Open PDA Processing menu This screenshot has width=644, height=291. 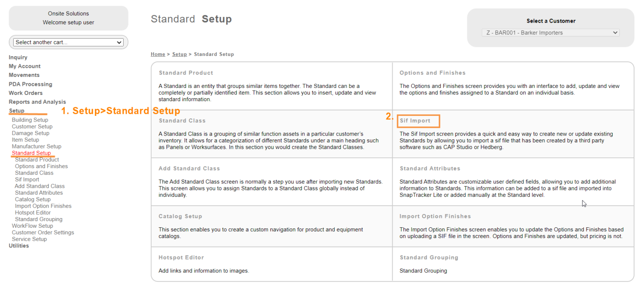click(x=30, y=84)
